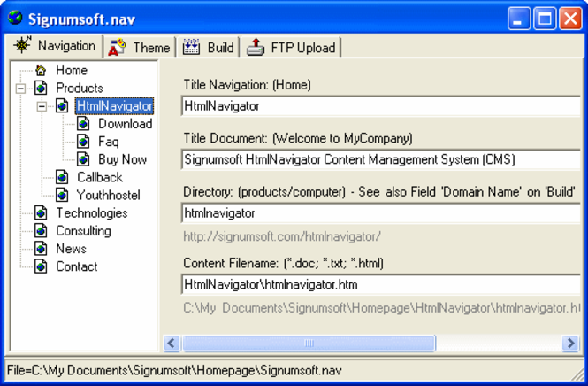Click the Build tab's icon
The width and height of the screenshot is (588, 386).
point(191,47)
